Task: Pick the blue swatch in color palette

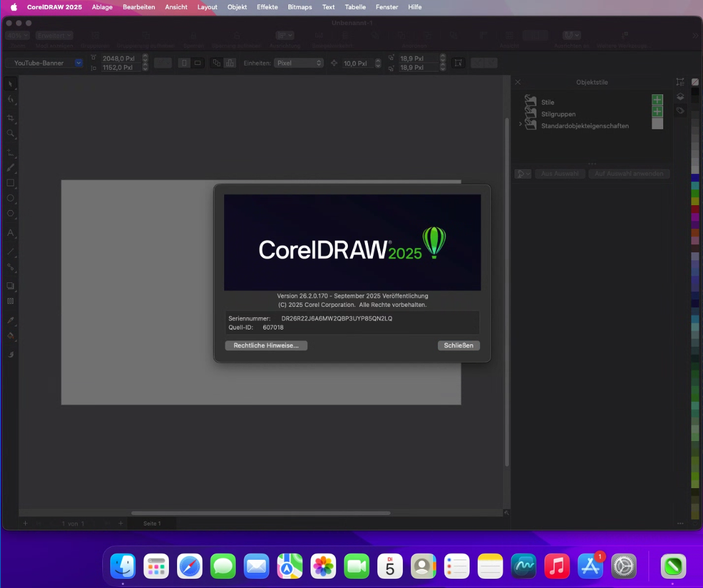Action: (695, 178)
